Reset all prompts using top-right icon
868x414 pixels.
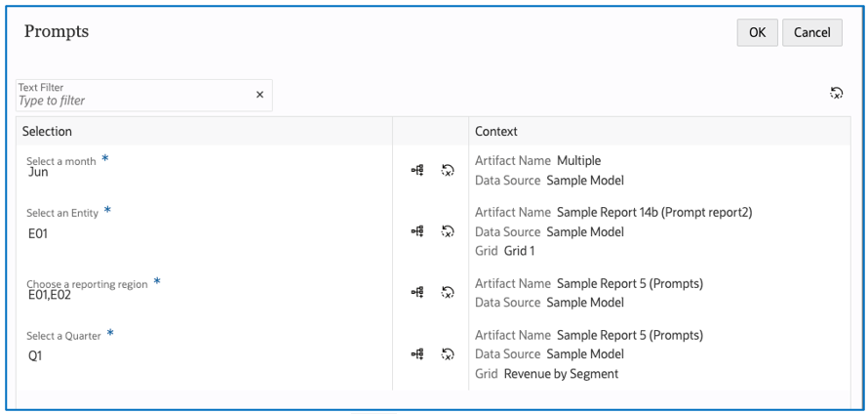[836, 93]
